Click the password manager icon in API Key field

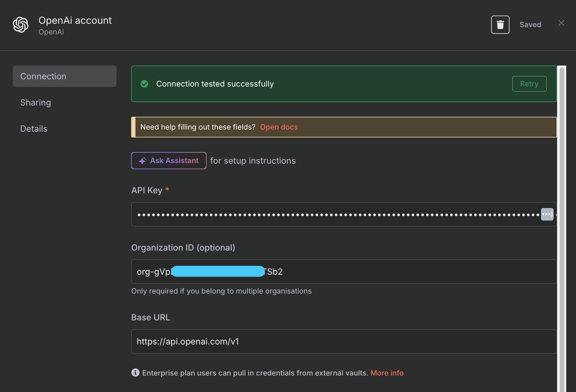[547, 214]
